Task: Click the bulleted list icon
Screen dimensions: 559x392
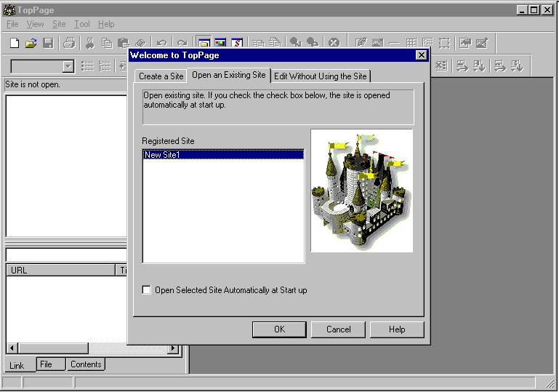Action: 87,66
